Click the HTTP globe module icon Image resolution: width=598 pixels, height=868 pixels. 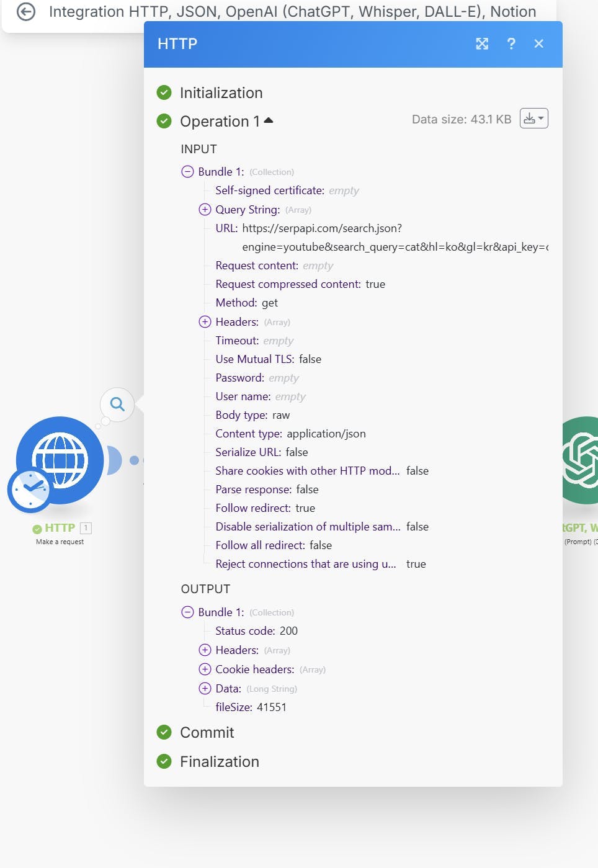click(x=60, y=460)
